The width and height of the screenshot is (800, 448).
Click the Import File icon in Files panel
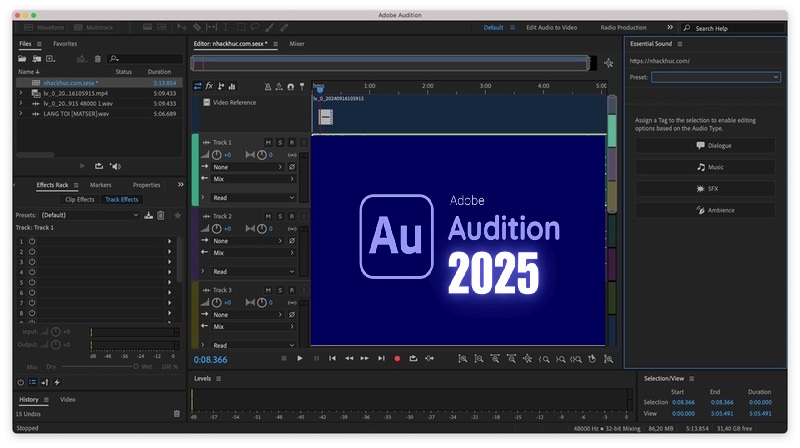point(37,59)
